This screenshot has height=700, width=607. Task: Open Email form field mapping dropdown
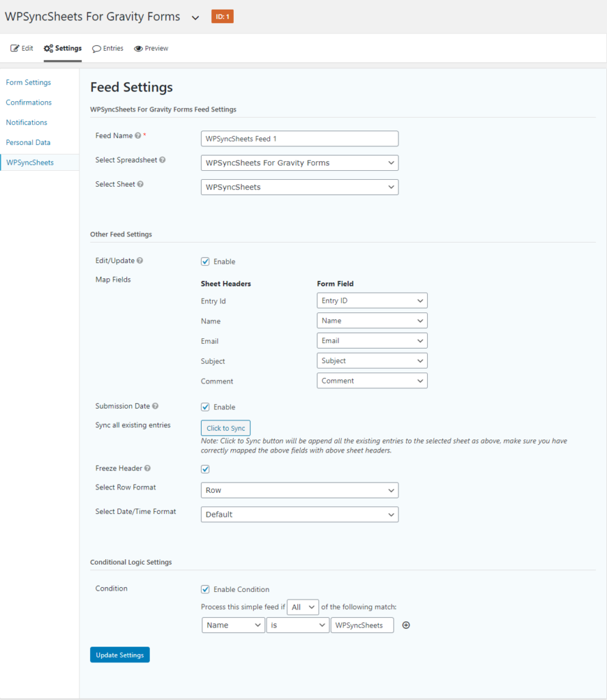373,340
